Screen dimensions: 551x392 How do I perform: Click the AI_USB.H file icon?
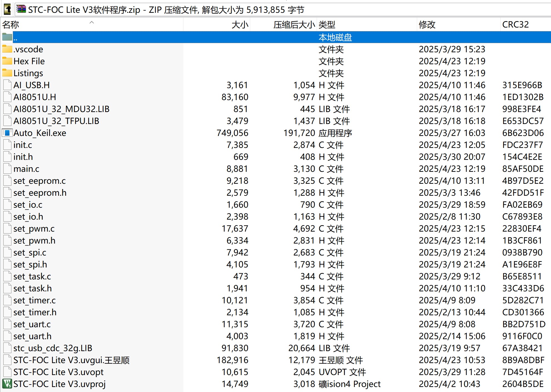coord(7,85)
